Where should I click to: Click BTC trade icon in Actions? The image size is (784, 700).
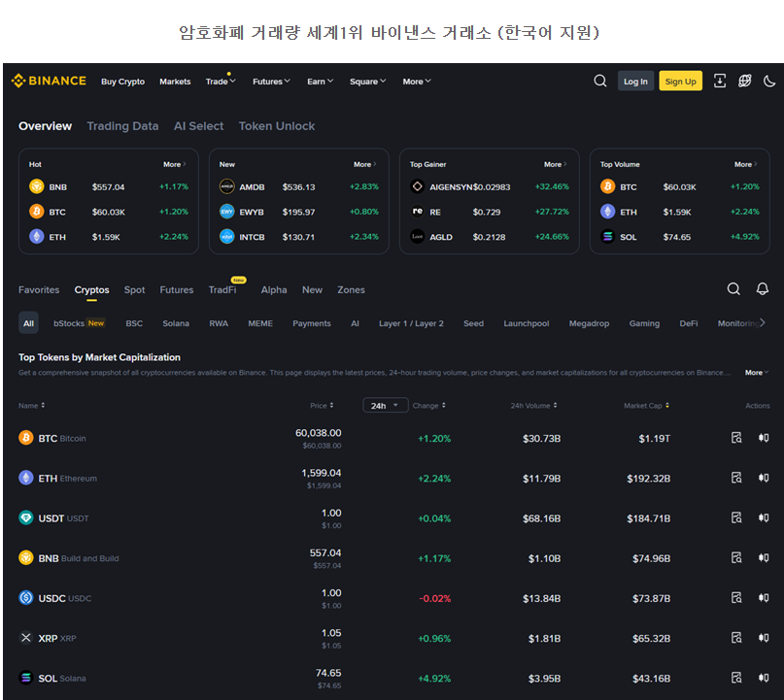point(764,438)
